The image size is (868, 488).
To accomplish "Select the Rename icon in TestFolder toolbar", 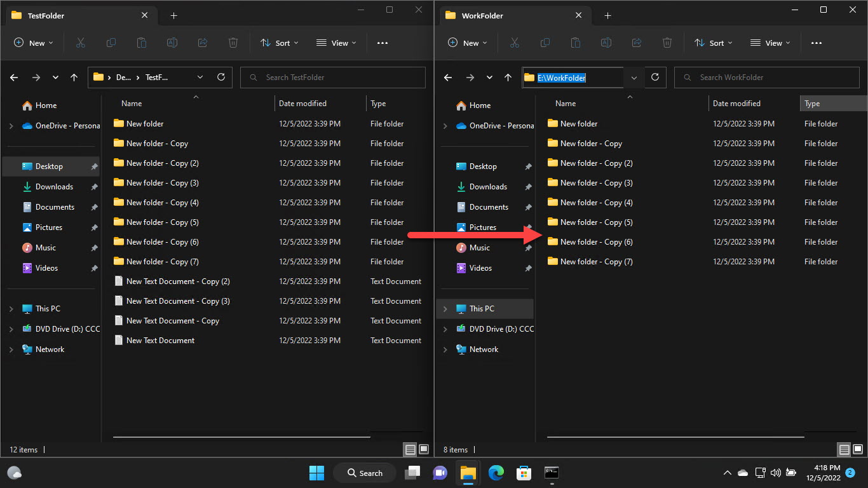I will click(x=172, y=43).
